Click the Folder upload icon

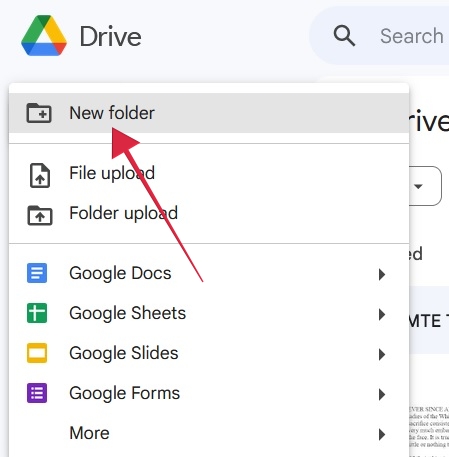point(40,215)
